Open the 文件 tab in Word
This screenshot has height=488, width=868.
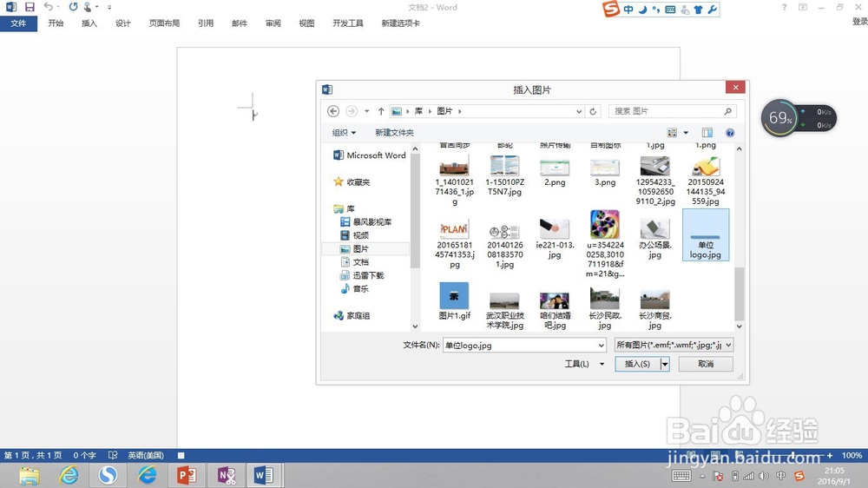coord(18,23)
